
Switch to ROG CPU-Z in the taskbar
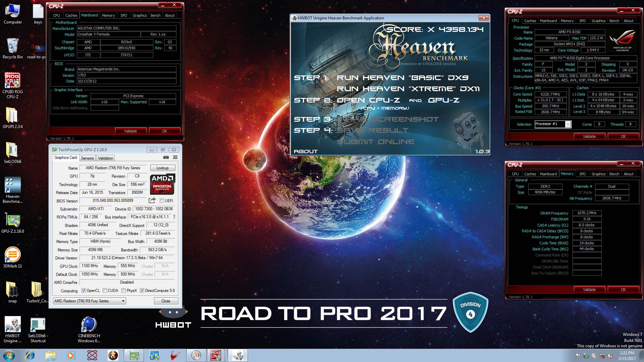point(215,355)
